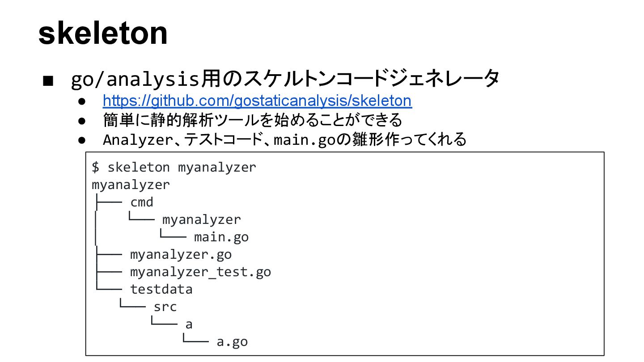Click the root myanalyzer directory line
The width and height of the screenshot is (644, 362).
[131, 185]
